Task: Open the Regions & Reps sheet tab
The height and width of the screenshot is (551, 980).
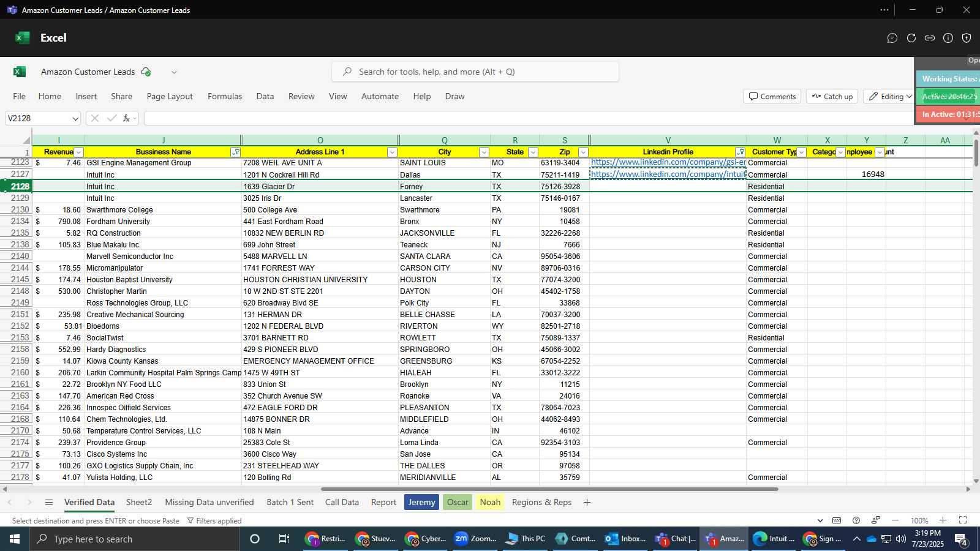Action: click(542, 502)
